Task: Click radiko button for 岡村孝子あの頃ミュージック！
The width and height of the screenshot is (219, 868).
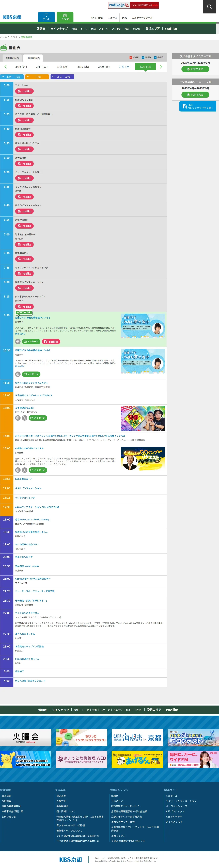Action: point(24,307)
